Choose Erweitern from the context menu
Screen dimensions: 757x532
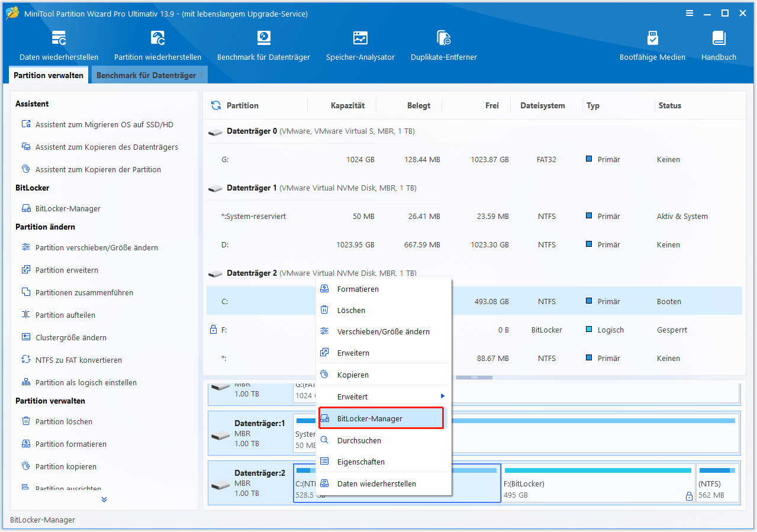pos(383,353)
